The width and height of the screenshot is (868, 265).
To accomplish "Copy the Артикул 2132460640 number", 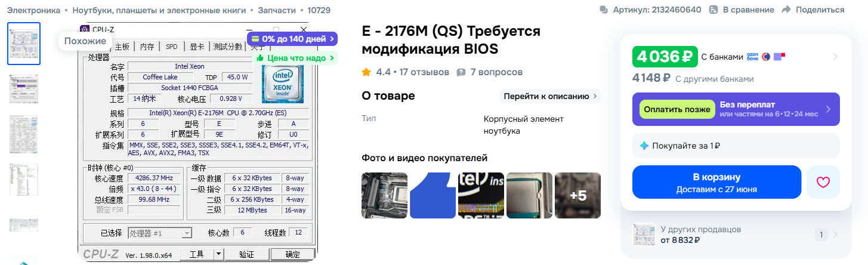I will point(657,10).
